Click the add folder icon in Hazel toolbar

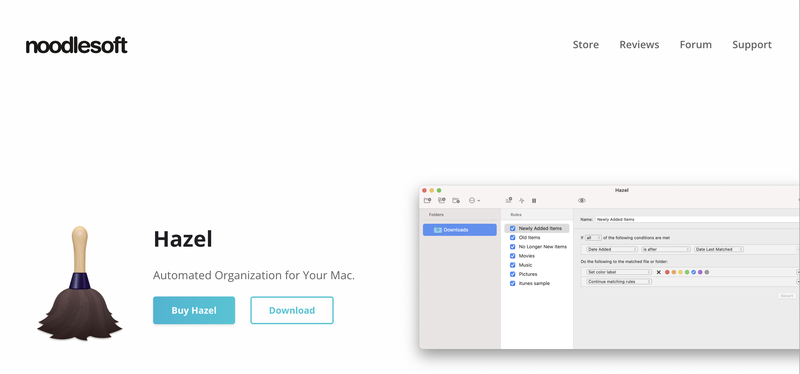click(428, 201)
